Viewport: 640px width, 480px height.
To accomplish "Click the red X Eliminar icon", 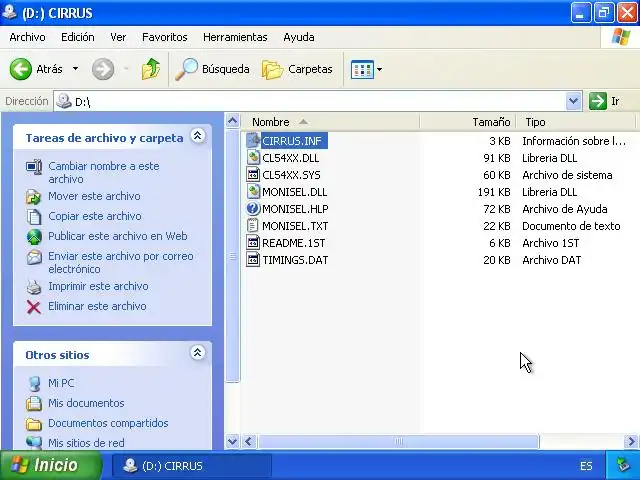I will 34,307.
